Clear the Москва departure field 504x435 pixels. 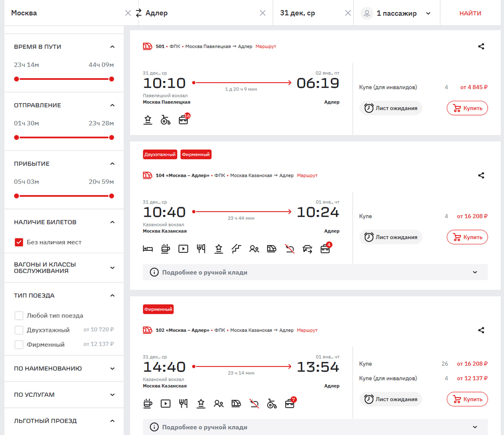click(128, 13)
